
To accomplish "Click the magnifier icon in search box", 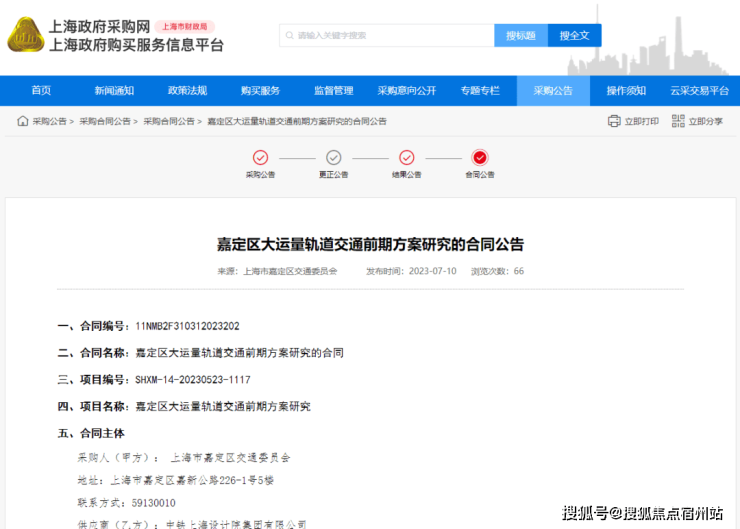I will coord(289,35).
